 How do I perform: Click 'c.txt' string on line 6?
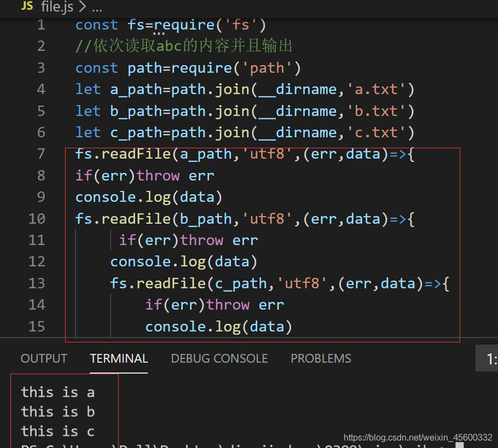pos(376,133)
